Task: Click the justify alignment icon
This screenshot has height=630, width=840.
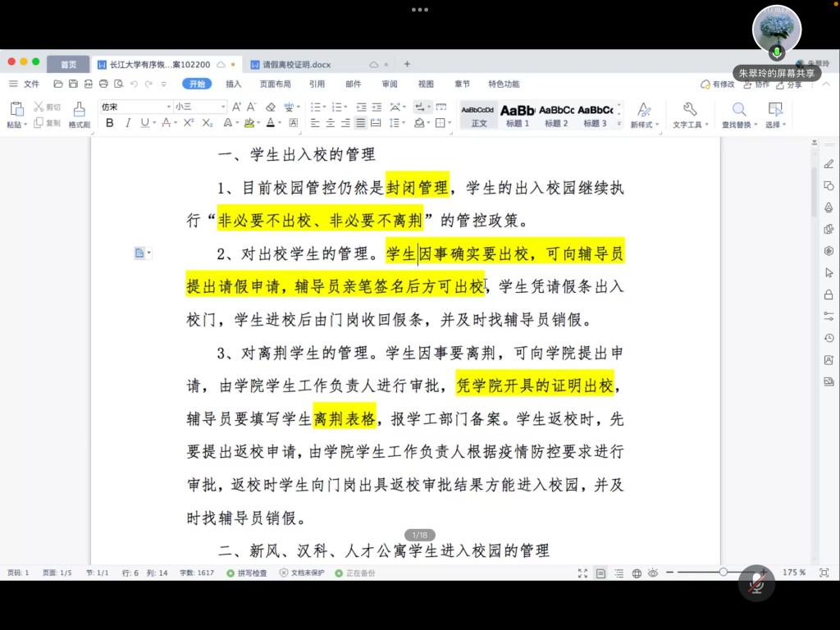Action: 361,123
